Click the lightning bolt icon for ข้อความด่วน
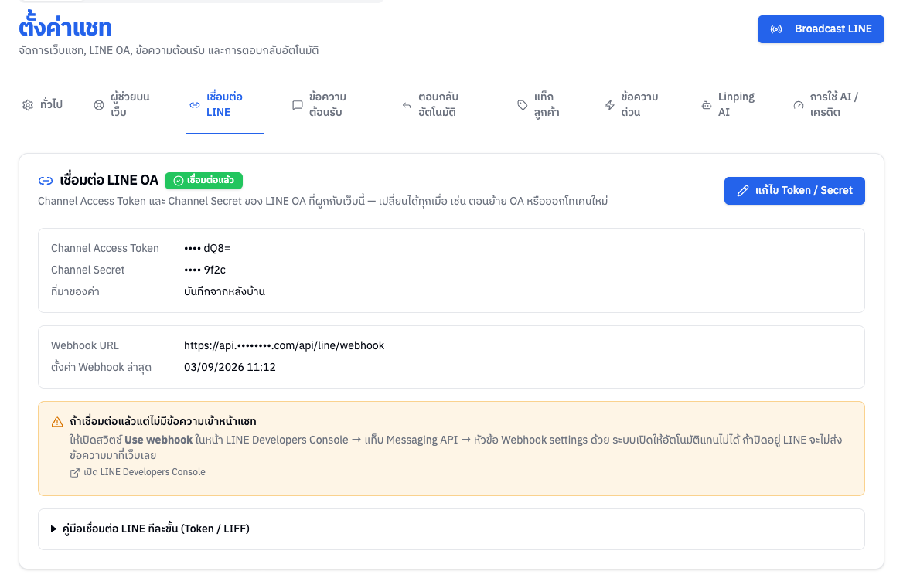903x588 pixels. [610, 105]
